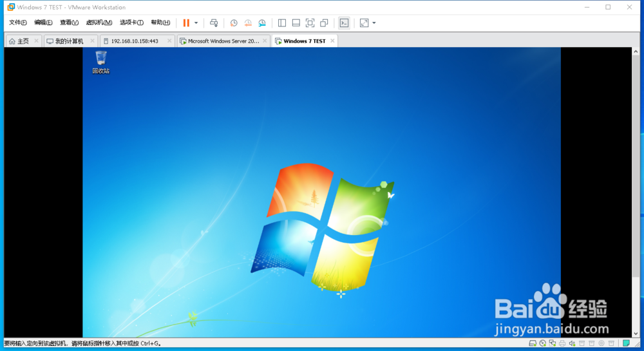Open the 虚拟机 menu
The height and width of the screenshot is (351, 644).
tap(99, 23)
